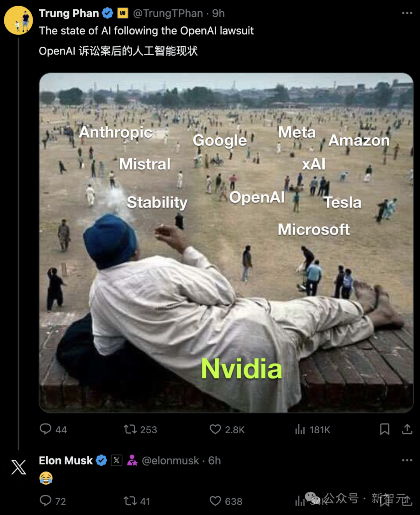Open more options on Elon Musk's reply
420x515 pixels.
coord(407,460)
